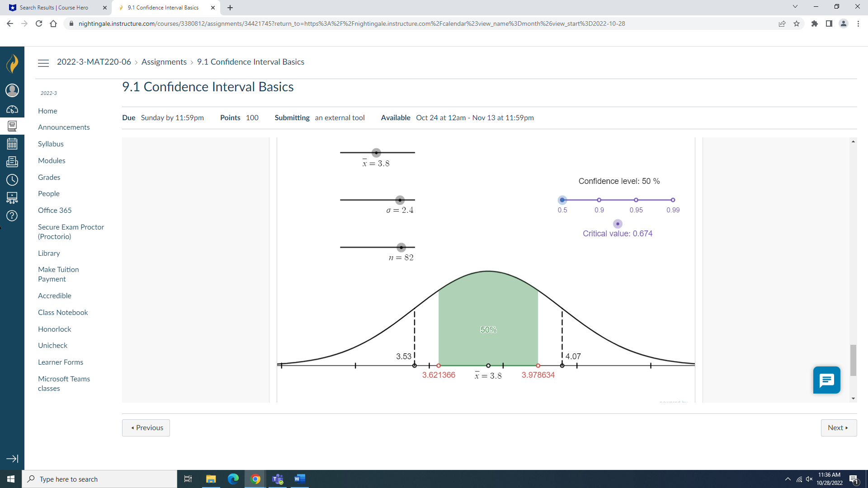
Task: Select the 0.9 confidence level point
Action: pyautogui.click(x=599, y=200)
